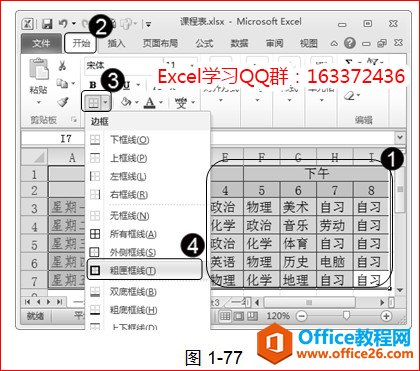Choose 左框线(L) left border

(x=148, y=176)
